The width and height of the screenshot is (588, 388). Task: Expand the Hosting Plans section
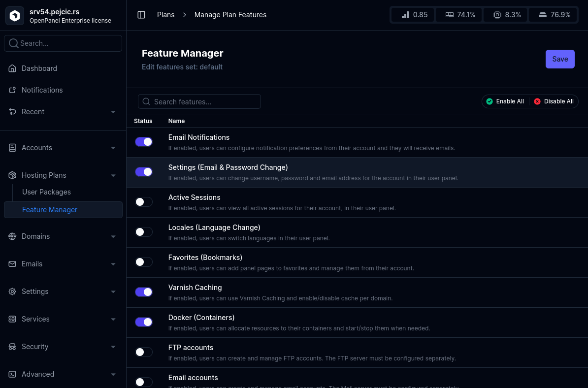44,175
